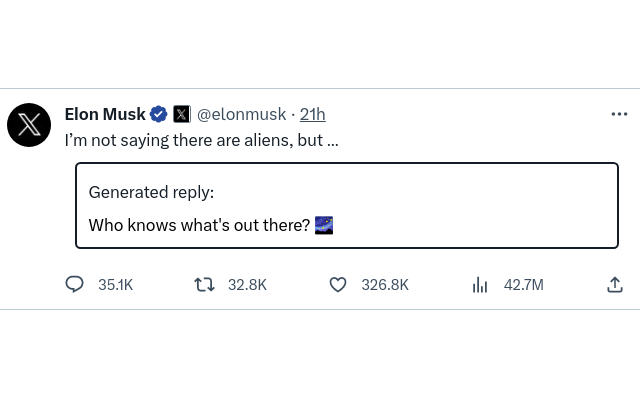Click the "Generated reply:" label
Image resolution: width=640 pixels, height=400 pixels.
click(151, 192)
